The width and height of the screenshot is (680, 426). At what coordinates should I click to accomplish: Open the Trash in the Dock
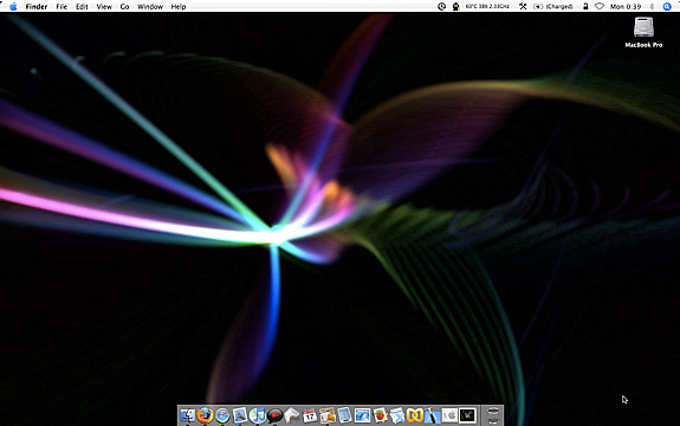pos(493,416)
